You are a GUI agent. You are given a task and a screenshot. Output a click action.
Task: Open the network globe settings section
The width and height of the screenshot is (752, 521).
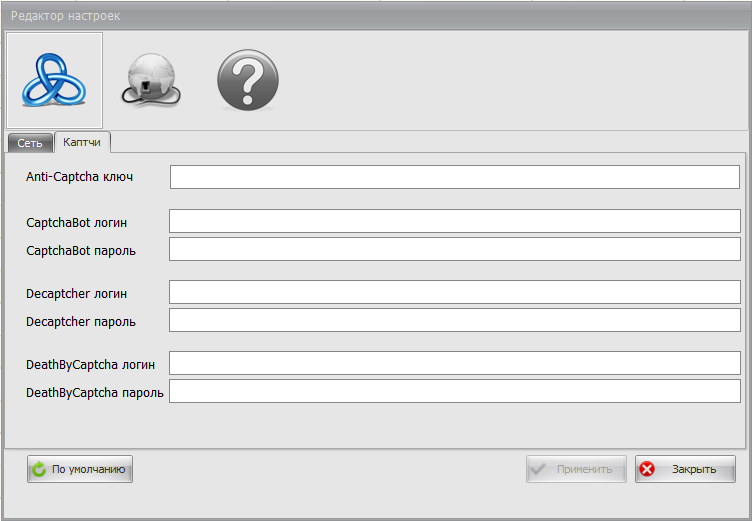click(149, 80)
